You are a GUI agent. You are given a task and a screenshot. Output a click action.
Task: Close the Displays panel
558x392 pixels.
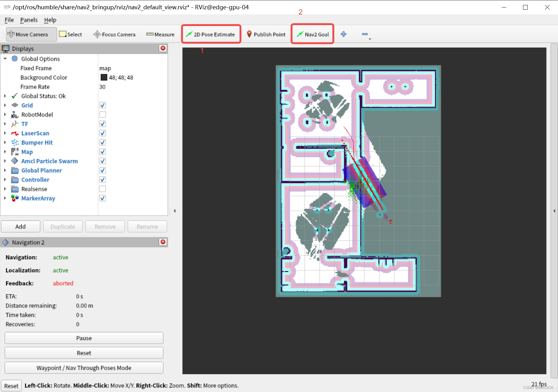click(163, 48)
